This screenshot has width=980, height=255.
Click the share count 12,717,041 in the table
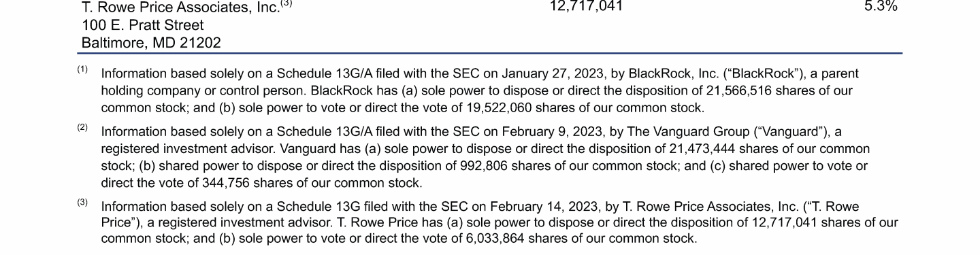(x=586, y=7)
